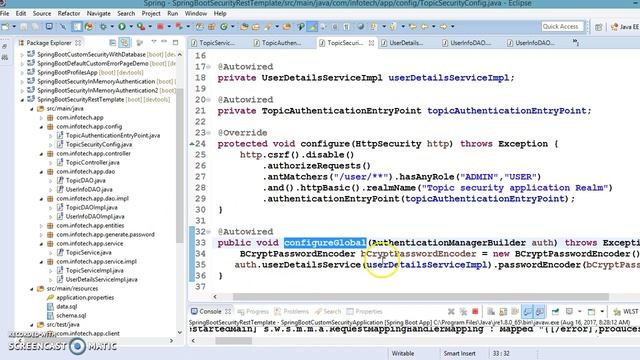Open UserInfoDAOImpl.java in Package Explorer
This screenshot has width=640, height=360.
[x=95, y=216]
